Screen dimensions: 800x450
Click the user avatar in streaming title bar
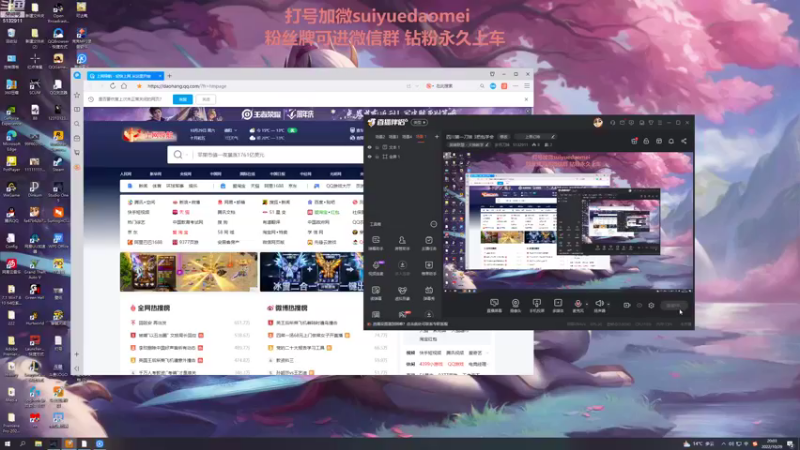click(598, 122)
